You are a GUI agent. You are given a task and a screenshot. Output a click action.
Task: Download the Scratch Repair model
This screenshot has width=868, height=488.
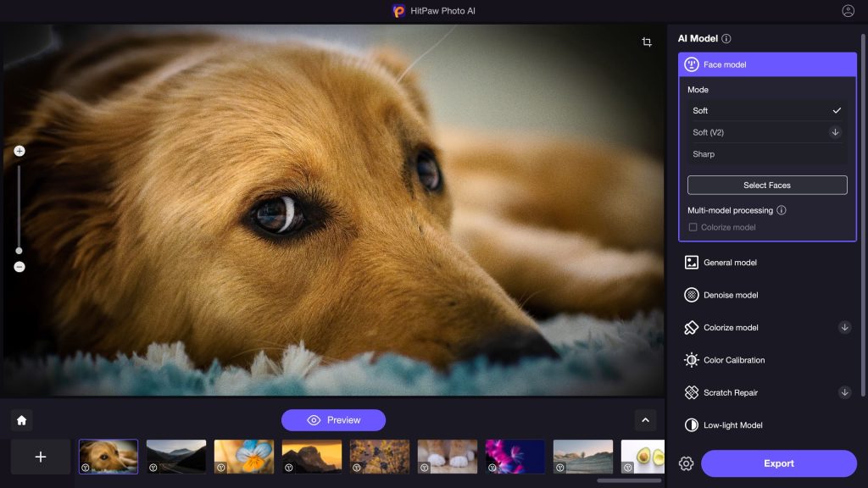(x=845, y=392)
